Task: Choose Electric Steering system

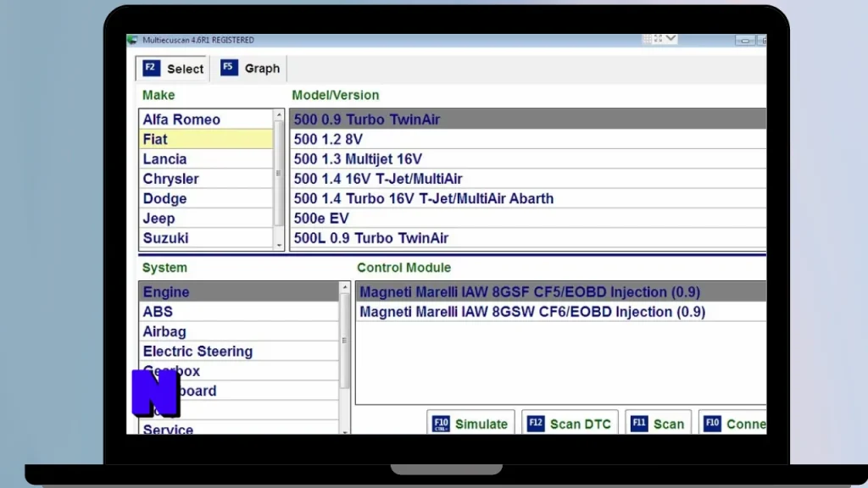Action: click(x=239, y=352)
